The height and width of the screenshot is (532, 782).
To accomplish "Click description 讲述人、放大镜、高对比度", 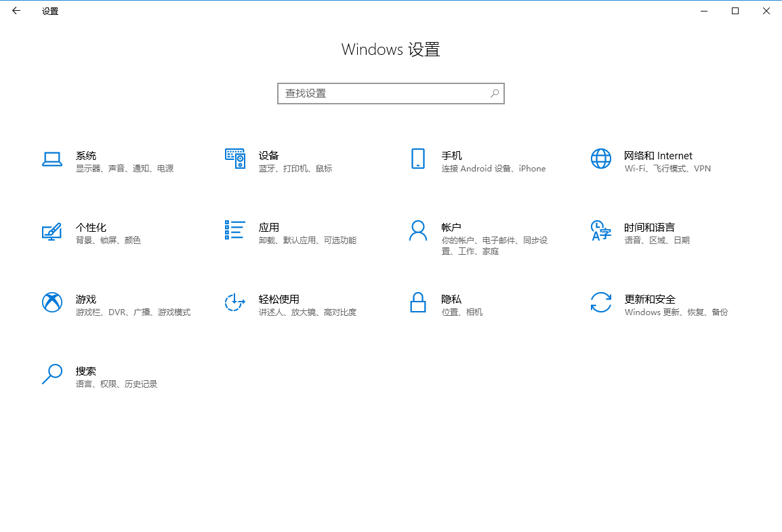I will coord(308,312).
